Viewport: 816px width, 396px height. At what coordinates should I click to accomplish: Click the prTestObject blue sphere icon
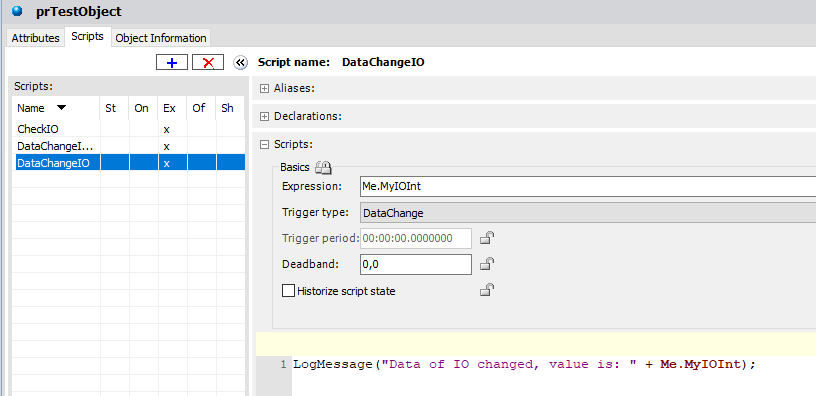17,10
